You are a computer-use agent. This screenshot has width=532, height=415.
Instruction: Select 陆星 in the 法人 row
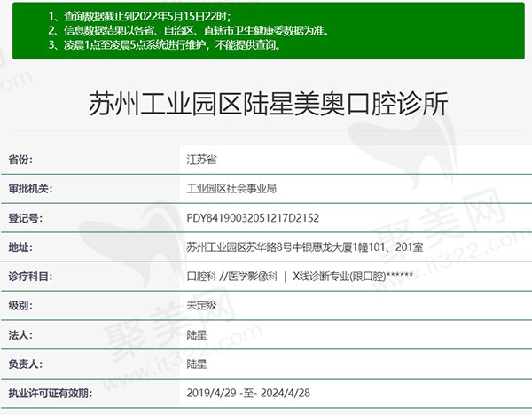(197, 335)
